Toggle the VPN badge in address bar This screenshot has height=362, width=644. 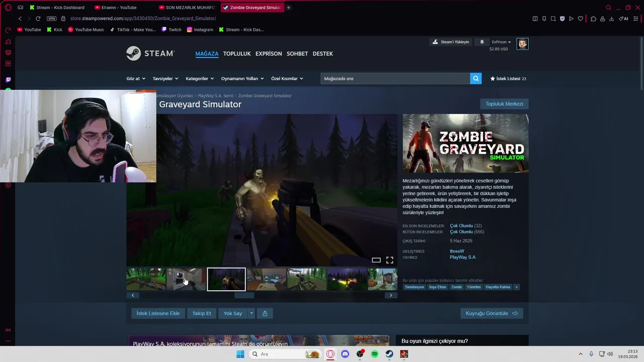tap(51, 19)
